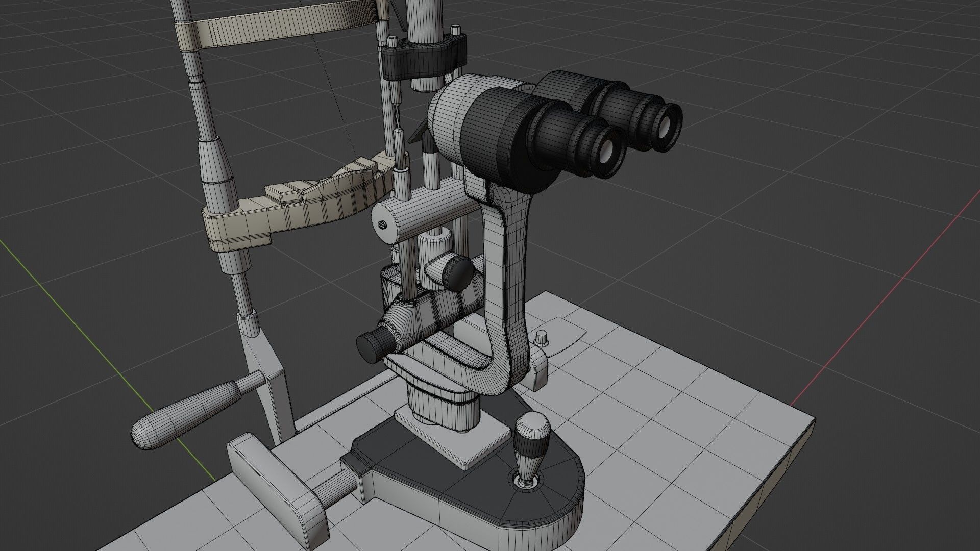Select the small peg on the tabletop plate
Viewport: 980px width, 551px height.
point(541,338)
